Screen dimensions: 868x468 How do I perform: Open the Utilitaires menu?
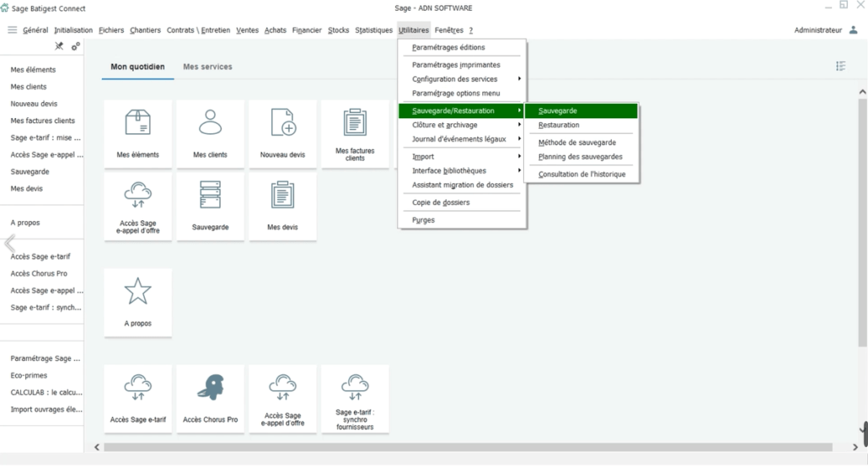414,30
